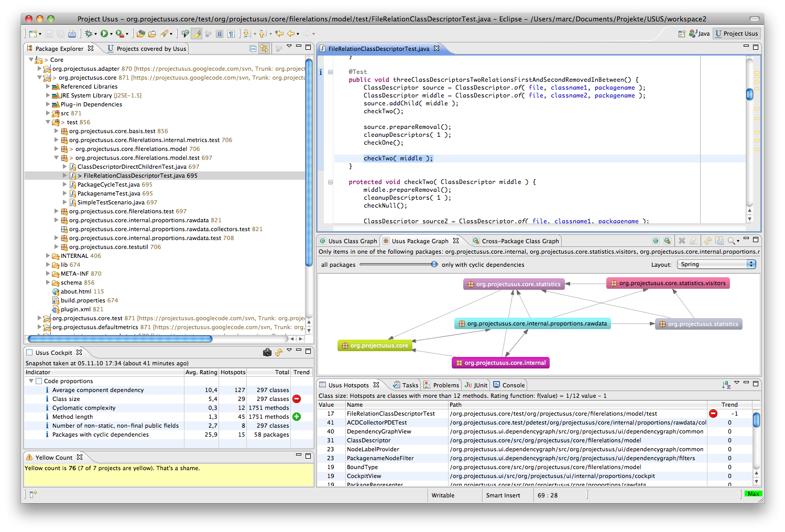The height and width of the screenshot is (532, 785).
Task: Click the org.projectusus.core green graph node
Action: tap(375, 345)
